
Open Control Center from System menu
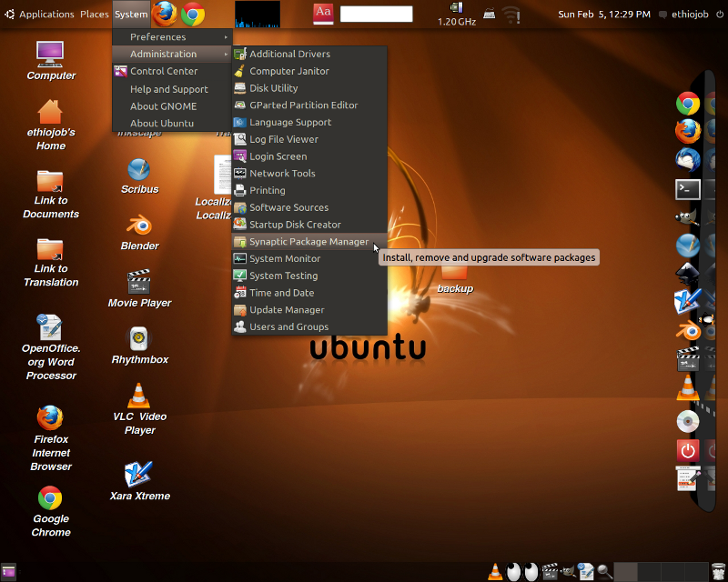[172, 71]
